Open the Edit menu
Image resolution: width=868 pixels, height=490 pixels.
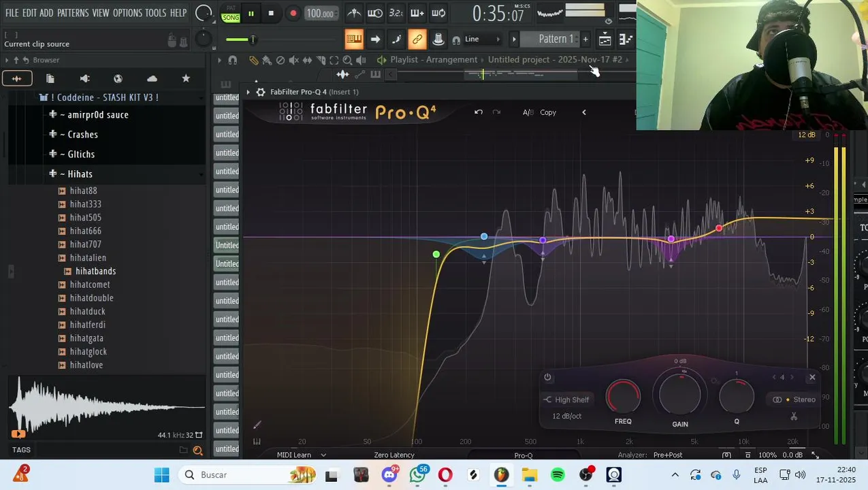[29, 13]
